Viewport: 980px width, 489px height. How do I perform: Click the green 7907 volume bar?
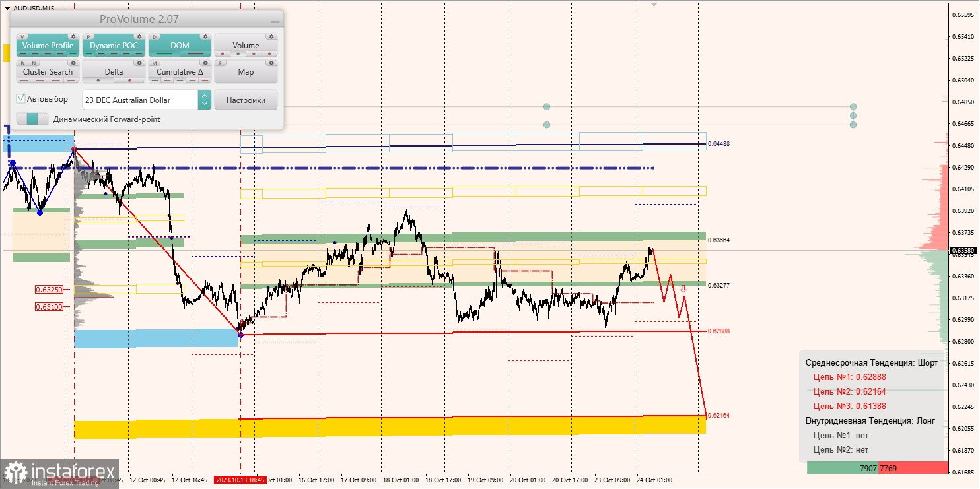click(843, 468)
